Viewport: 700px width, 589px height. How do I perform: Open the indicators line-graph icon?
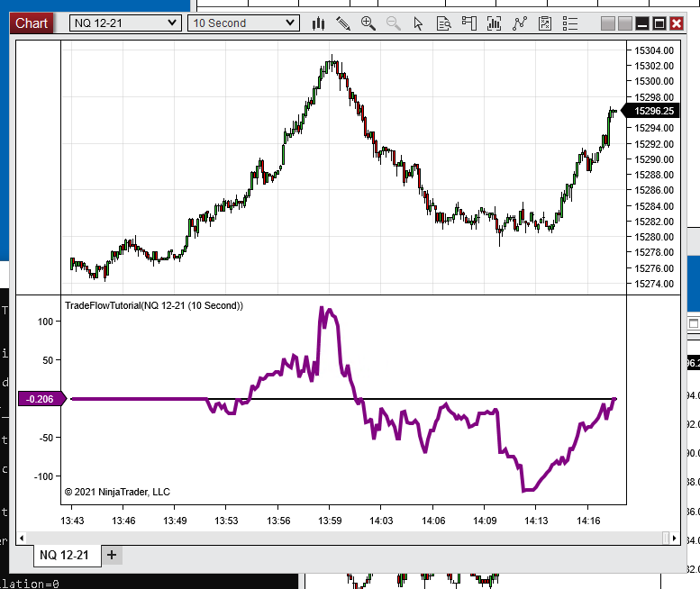coord(519,23)
